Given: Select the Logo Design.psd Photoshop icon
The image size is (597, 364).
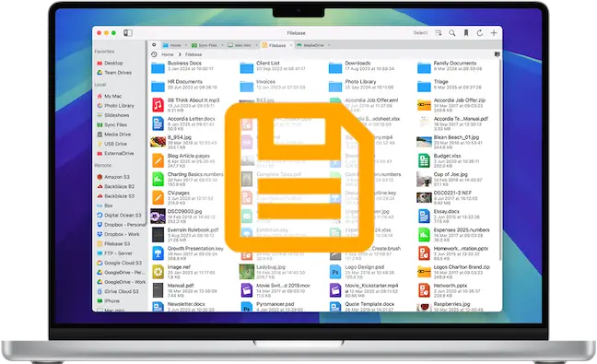Looking at the screenshot, I should (x=335, y=272).
